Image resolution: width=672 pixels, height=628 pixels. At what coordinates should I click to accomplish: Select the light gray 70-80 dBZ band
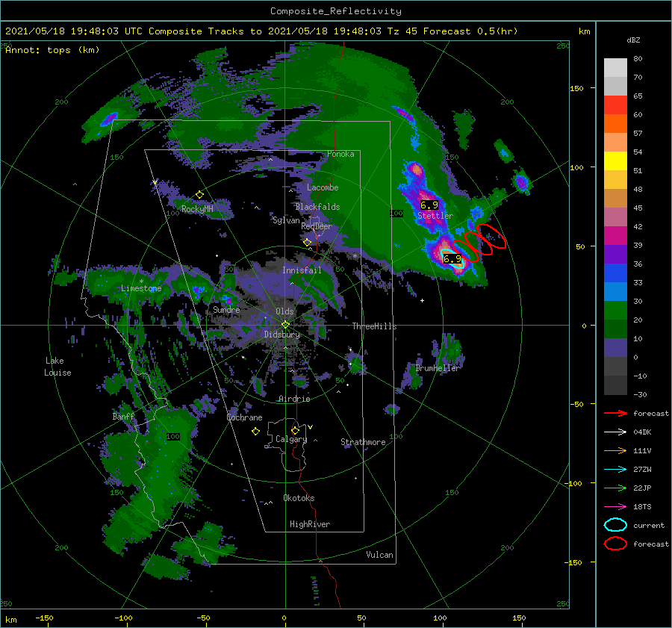click(x=615, y=68)
